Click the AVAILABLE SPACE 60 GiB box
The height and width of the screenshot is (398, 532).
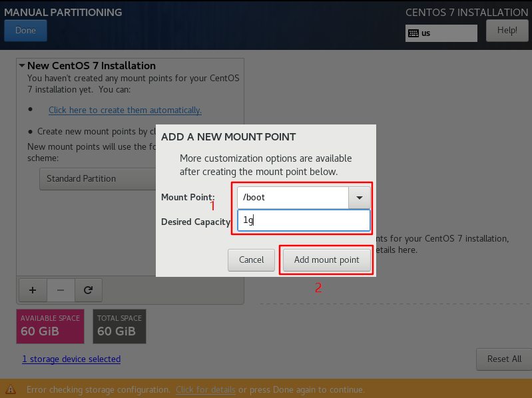(50, 327)
